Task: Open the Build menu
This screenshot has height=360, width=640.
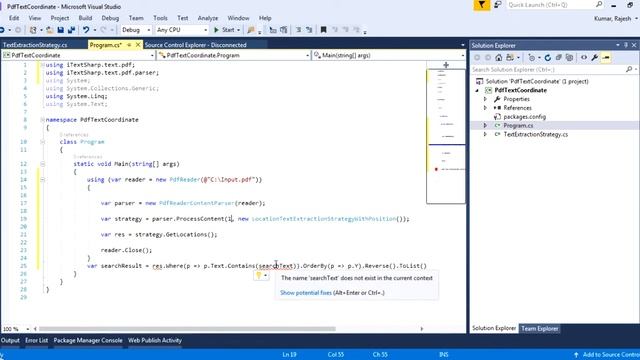Action: click(85, 18)
